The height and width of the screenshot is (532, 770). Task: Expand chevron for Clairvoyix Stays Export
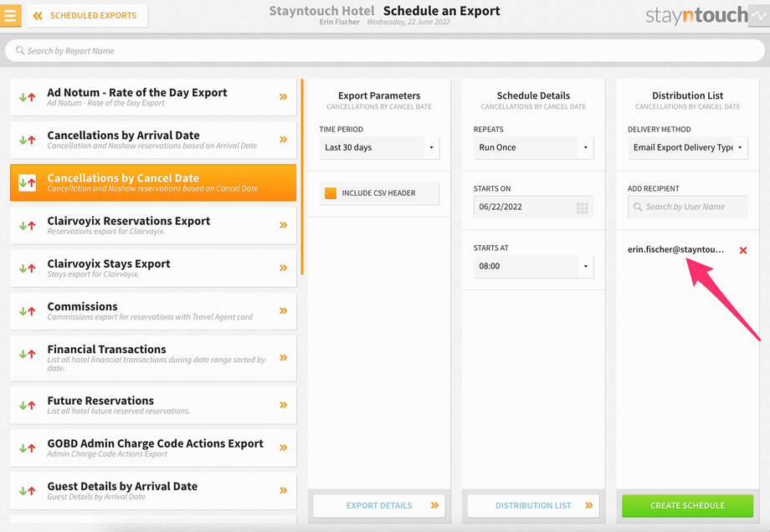284,268
